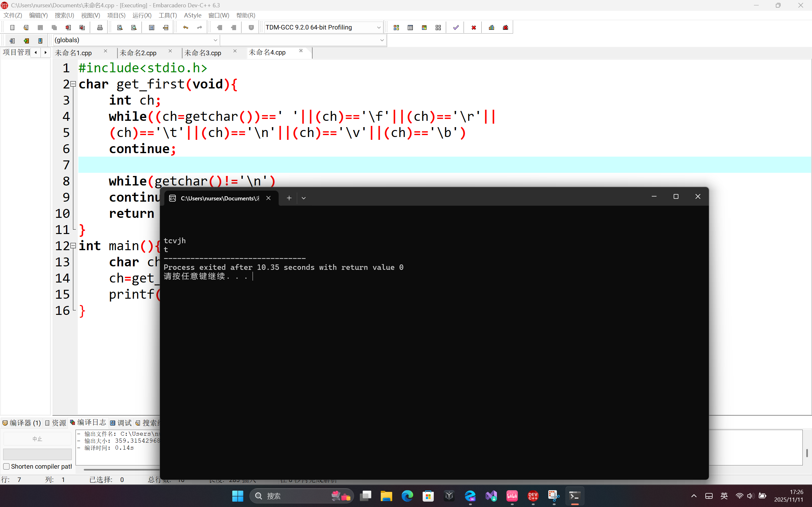This screenshot has height=507, width=812.
Task: Click the Undo arrow icon
Action: pos(186,28)
